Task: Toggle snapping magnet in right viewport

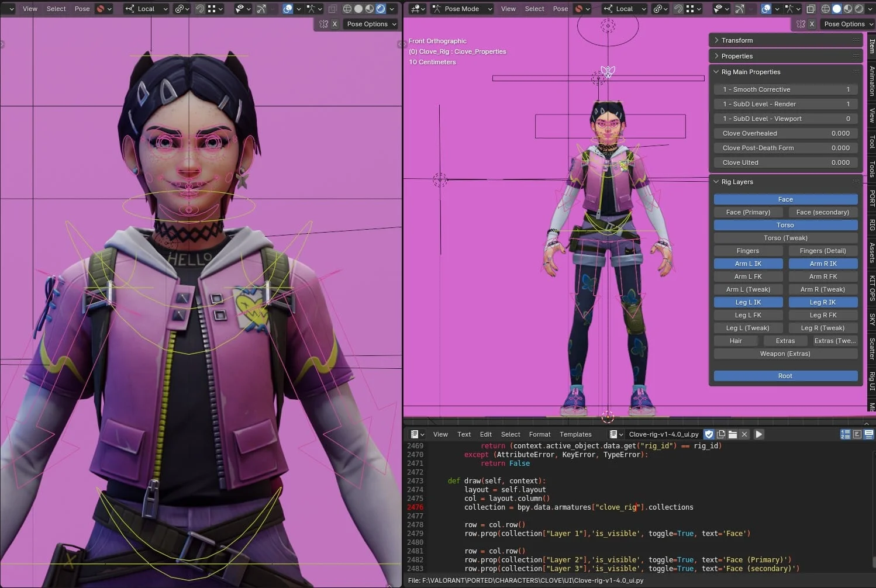Action: coord(678,9)
